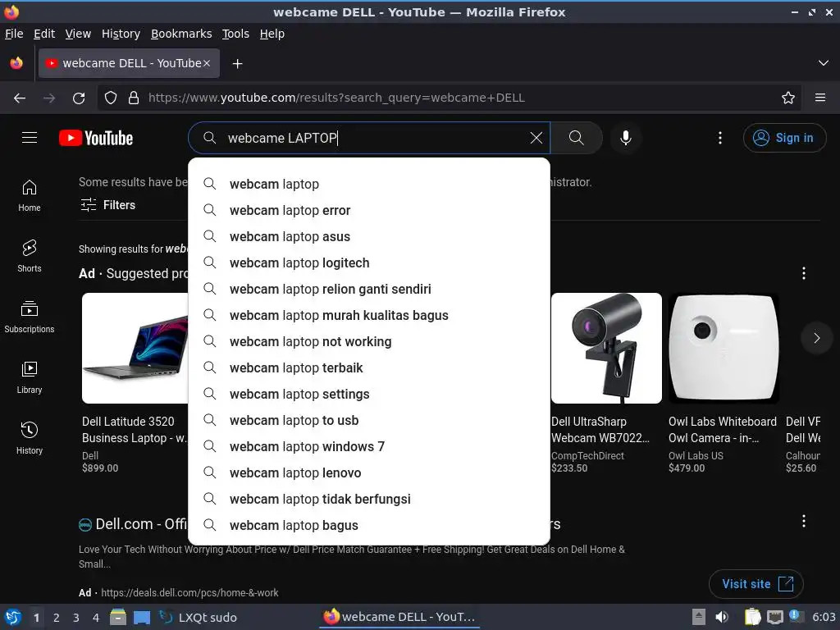This screenshot has height=630, width=840.
Task: Open Subscriptions in the sidebar
Action: [30, 317]
